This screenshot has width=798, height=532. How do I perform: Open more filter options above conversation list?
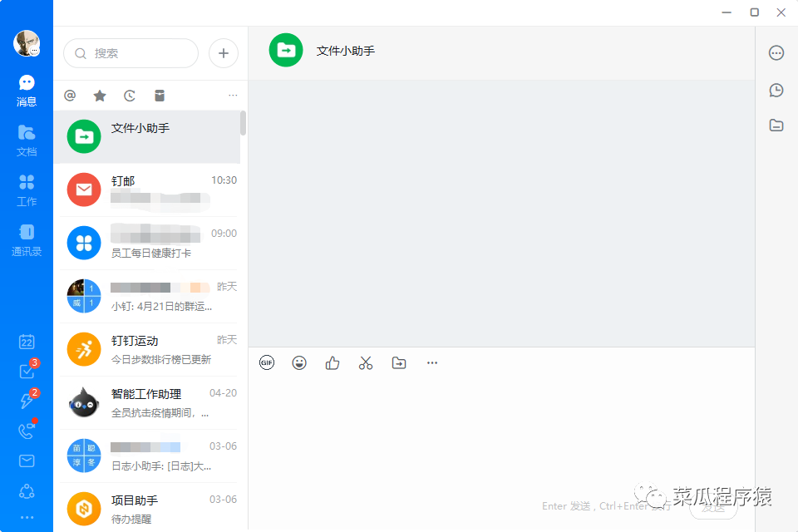[233, 96]
